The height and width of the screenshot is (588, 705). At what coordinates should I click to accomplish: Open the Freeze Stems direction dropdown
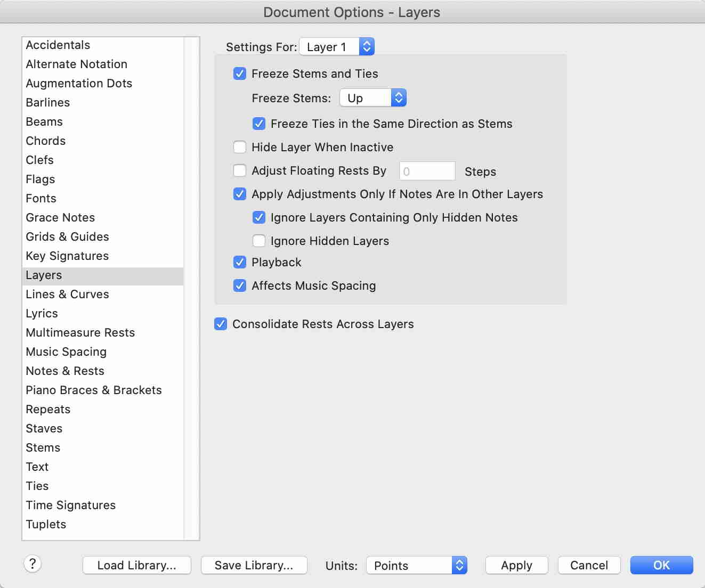coord(373,98)
